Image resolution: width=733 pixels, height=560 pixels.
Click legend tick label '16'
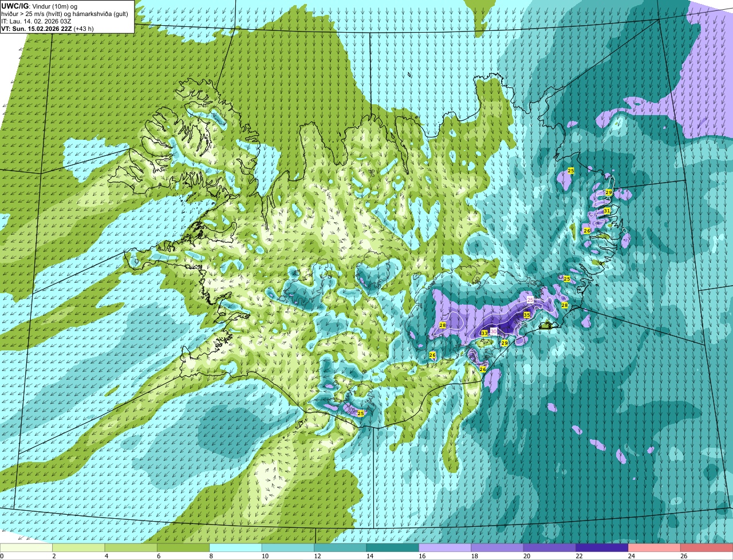pyautogui.click(x=421, y=555)
